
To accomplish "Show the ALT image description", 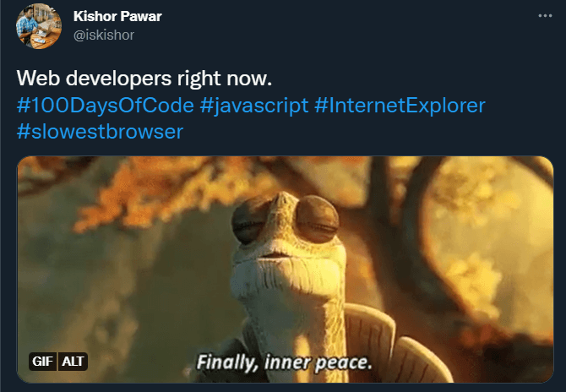I will pyautogui.click(x=73, y=362).
